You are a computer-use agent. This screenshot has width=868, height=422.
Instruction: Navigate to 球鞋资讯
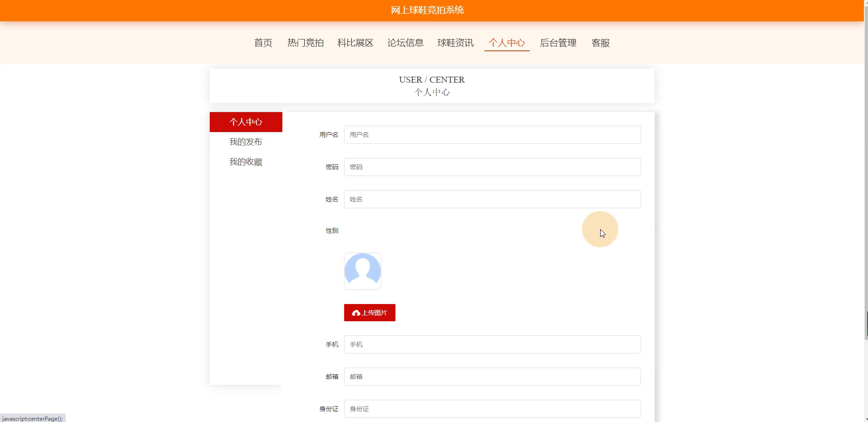point(455,43)
